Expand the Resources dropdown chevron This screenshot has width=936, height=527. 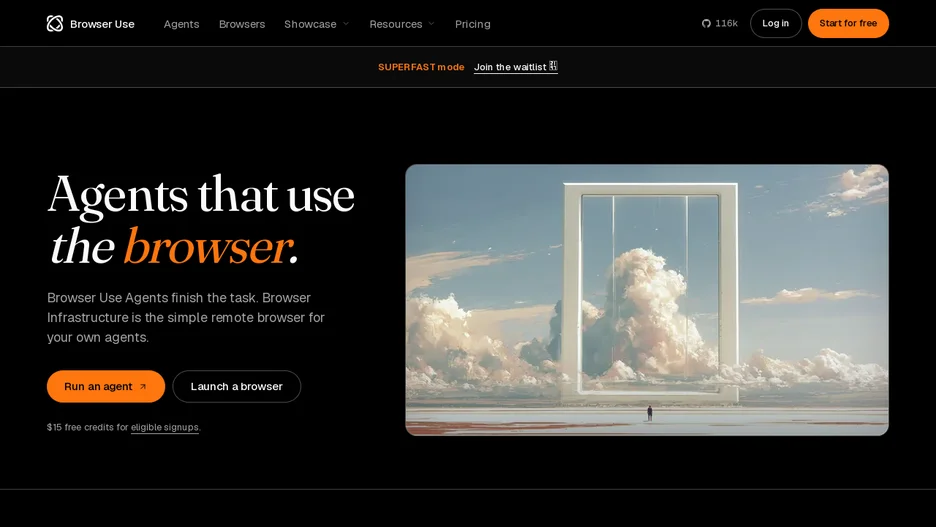pyautogui.click(x=432, y=24)
